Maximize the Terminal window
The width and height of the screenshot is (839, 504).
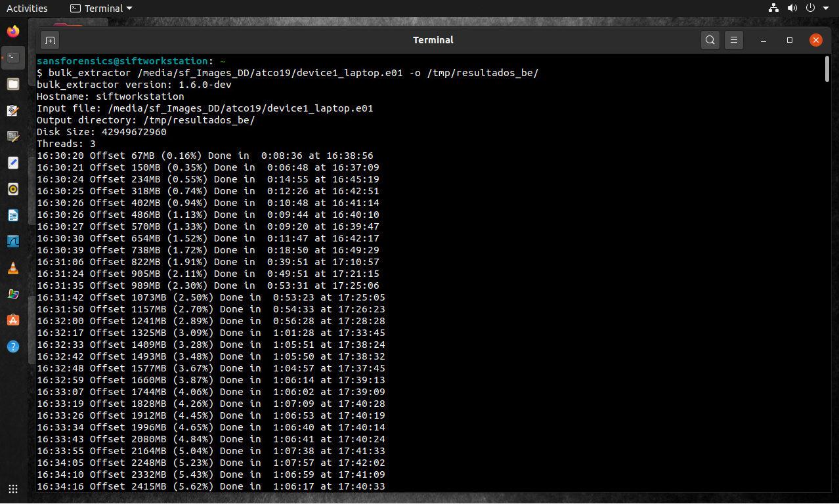point(790,40)
